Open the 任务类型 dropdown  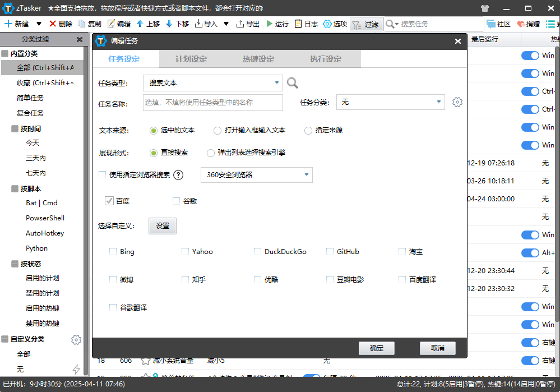213,82
